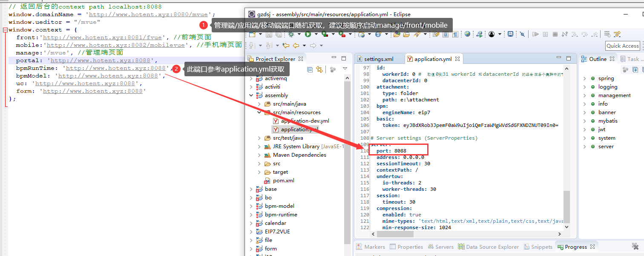Expand the server node in Outline

(x=585, y=147)
